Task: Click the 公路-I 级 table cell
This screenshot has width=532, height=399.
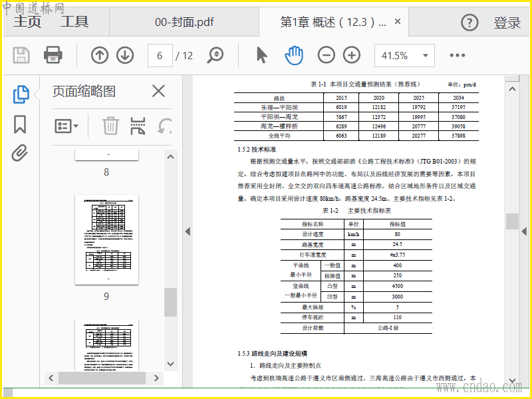Action: 388,328
